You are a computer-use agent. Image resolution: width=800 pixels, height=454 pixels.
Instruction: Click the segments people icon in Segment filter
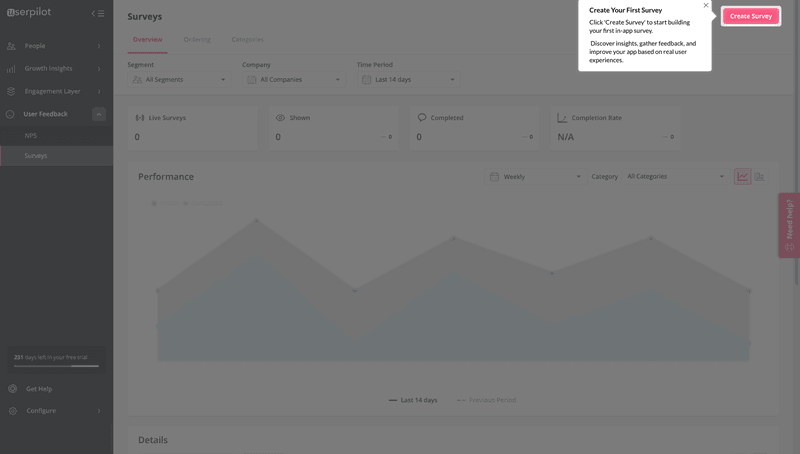click(x=137, y=80)
